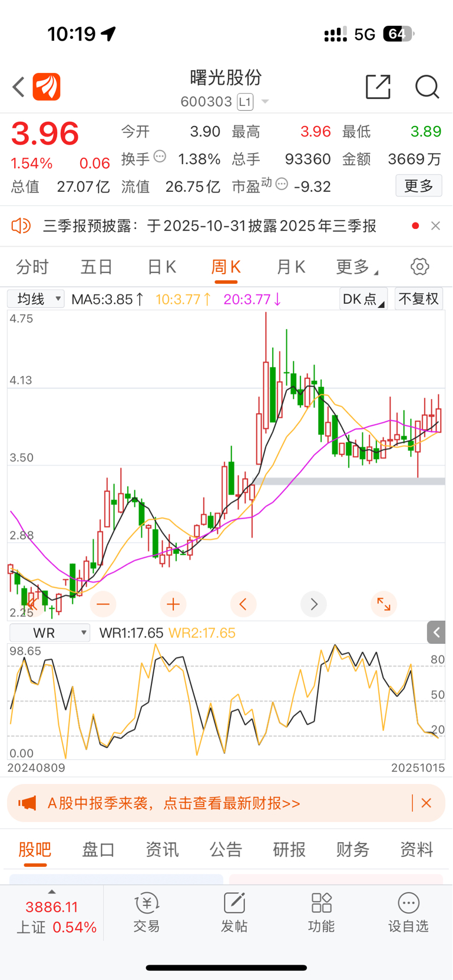The image size is (453, 980).
Task: Tap the WR1:17.65 value label
Action: coord(131,633)
